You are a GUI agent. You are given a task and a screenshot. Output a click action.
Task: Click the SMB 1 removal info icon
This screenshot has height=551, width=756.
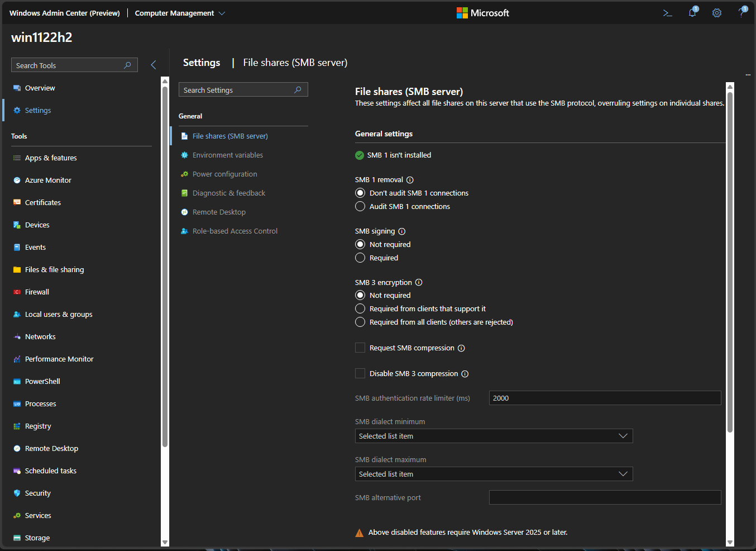pyautogui.click(x=410, y=180)
